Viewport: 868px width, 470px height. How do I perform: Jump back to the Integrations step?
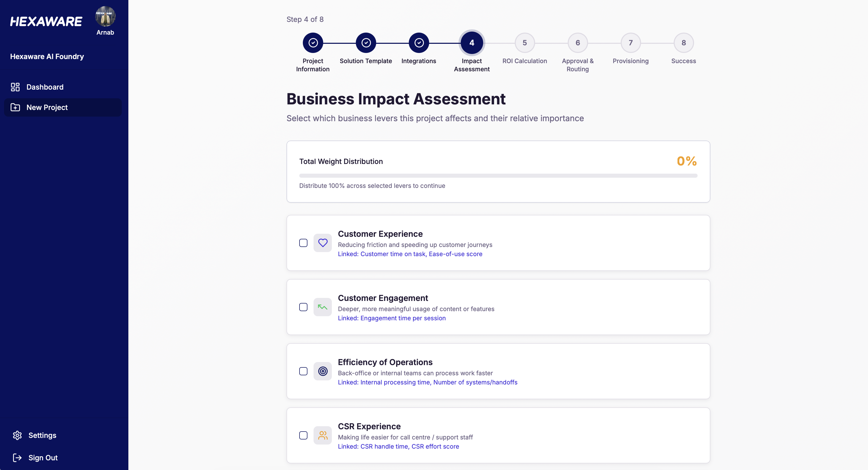(419, 43)
